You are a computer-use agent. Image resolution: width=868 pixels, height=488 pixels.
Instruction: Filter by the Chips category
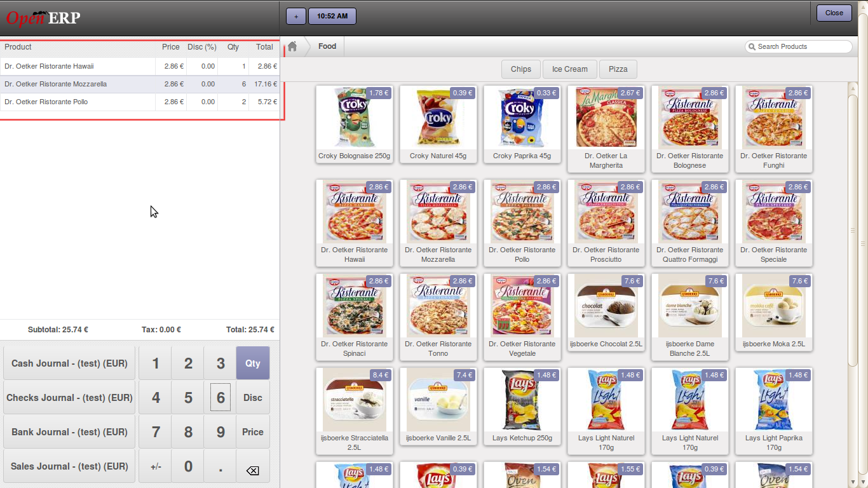tap(521, 69)
